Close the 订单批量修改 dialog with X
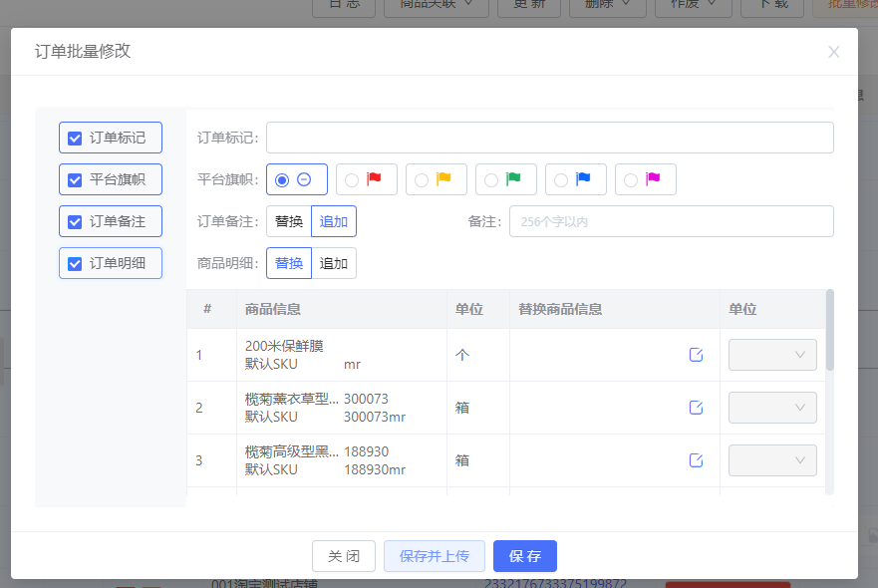Image resolution: width=878 pixels, height=588 pixels. 834,52
